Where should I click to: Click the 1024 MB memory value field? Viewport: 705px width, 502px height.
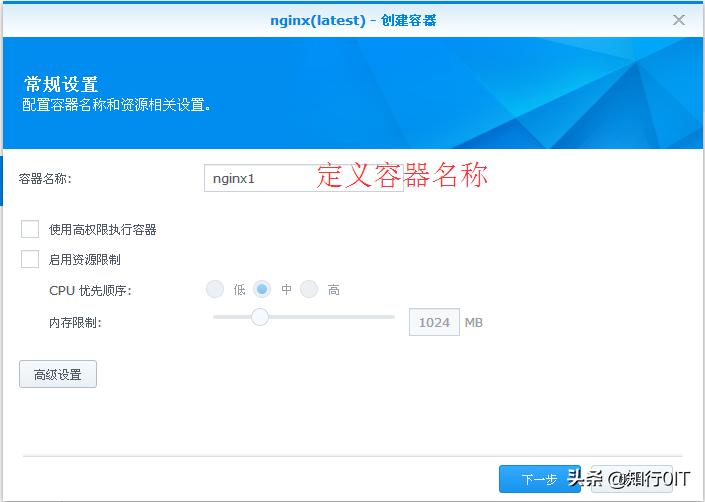click(434, 322)
